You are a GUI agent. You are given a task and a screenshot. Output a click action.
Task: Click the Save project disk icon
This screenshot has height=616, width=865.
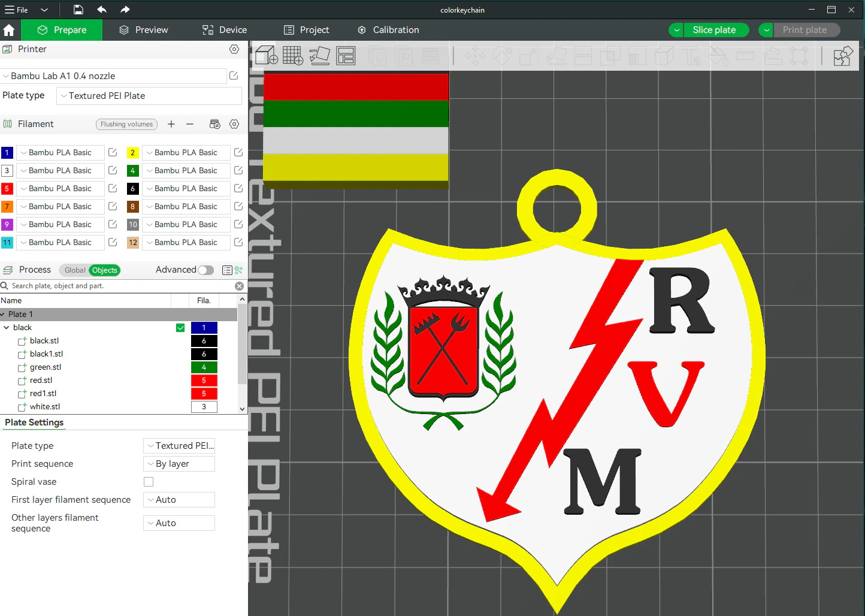click(78, 10)
